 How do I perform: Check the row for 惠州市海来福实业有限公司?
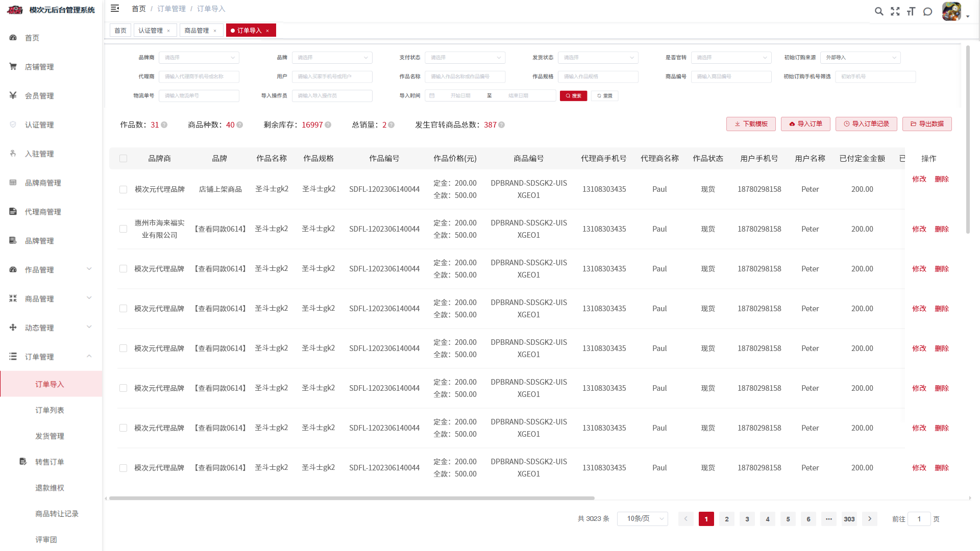123,229
